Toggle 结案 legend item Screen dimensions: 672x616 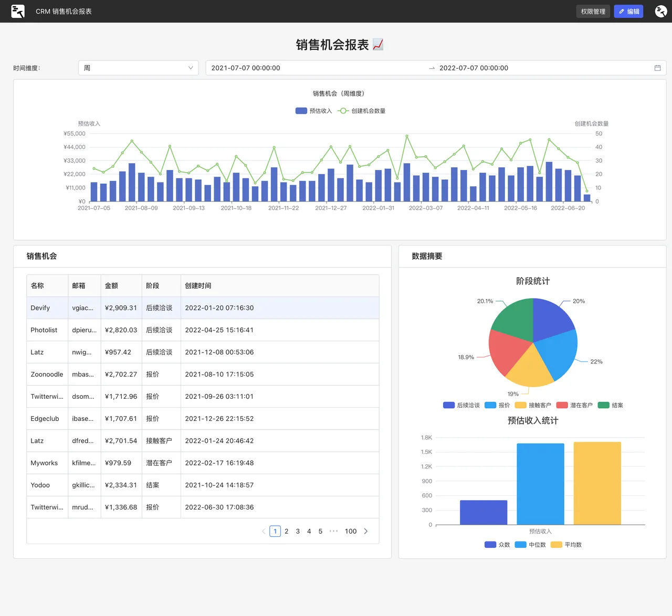point(611,405)
